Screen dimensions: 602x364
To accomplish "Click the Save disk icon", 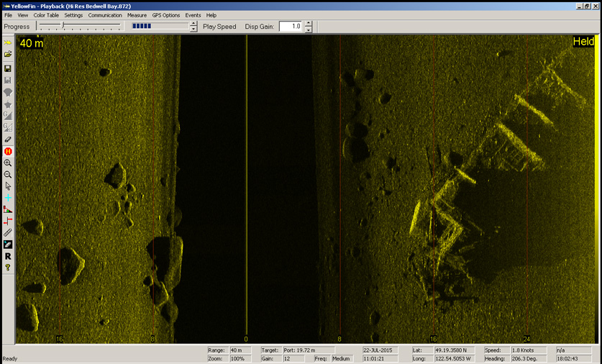I will (x=8, y=68).
